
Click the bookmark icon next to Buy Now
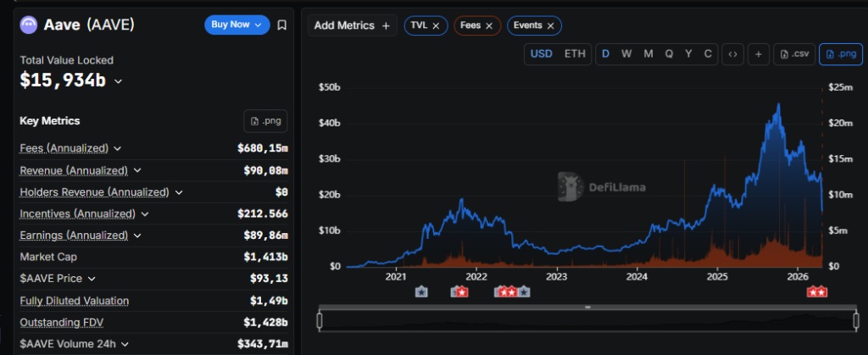click(282, 25)
